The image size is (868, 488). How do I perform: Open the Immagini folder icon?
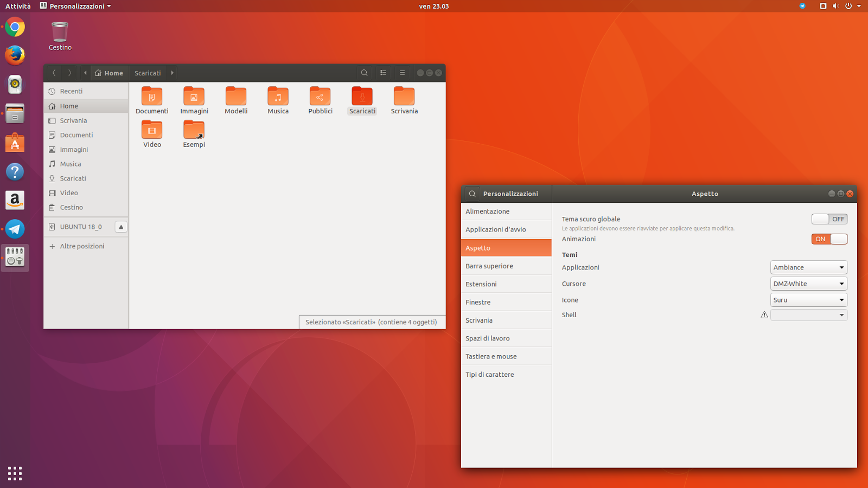(x=194, y=96)
